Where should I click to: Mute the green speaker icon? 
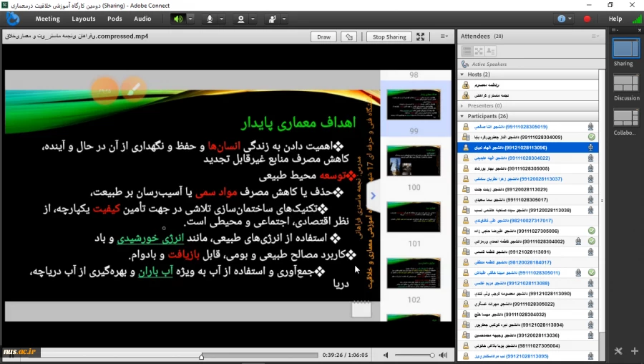click(x=178, y=19)
